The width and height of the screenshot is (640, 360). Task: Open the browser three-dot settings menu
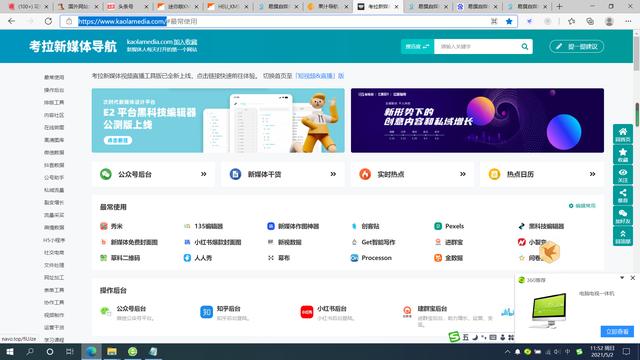[x=628, y=21]
